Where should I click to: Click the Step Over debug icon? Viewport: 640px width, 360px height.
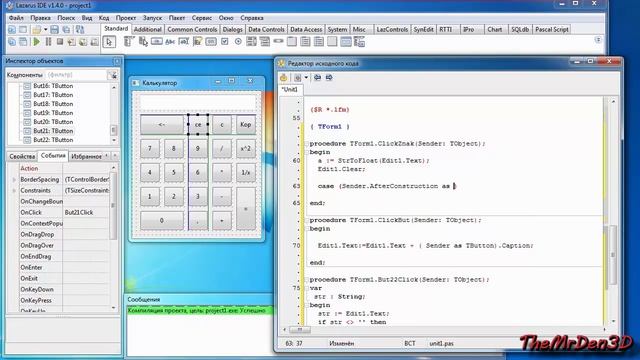tap(83, 42)
